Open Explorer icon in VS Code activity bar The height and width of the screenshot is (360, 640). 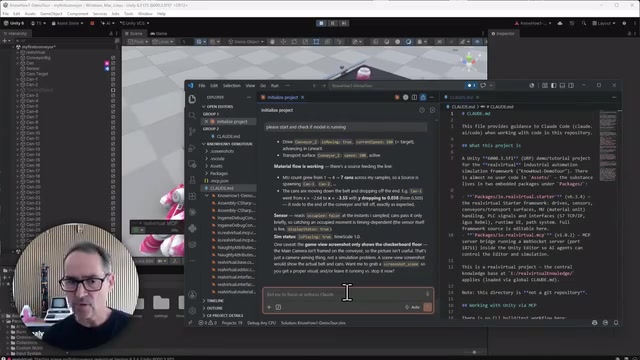coord(192,99)
